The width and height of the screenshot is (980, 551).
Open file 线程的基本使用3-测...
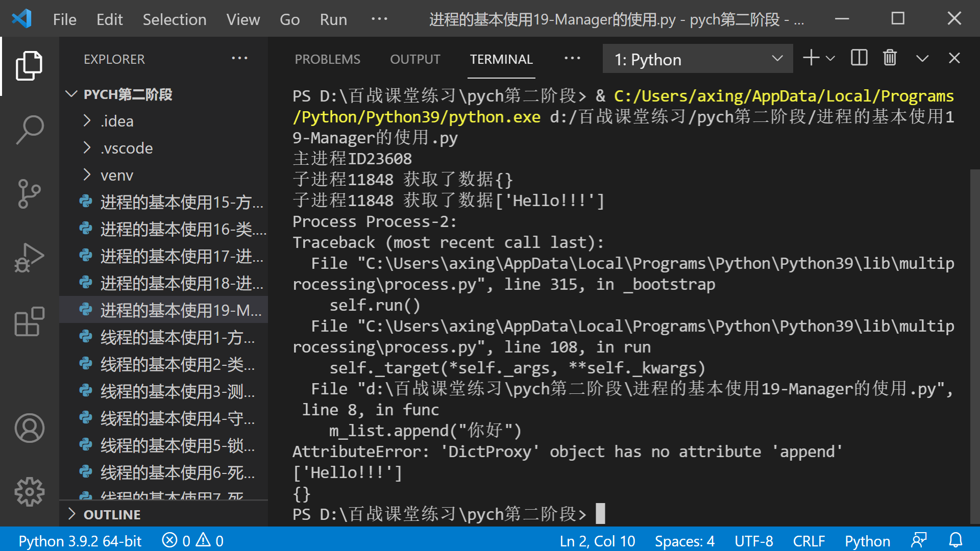coord(164,391)
